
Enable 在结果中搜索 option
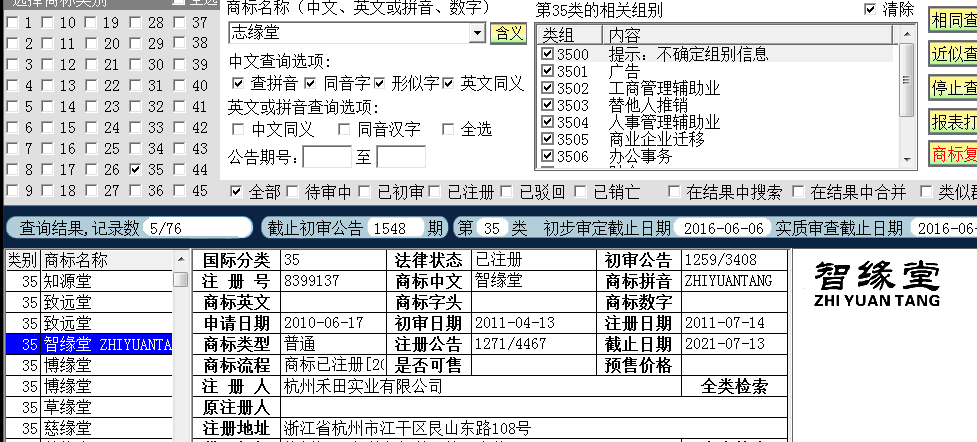point(674,191)
